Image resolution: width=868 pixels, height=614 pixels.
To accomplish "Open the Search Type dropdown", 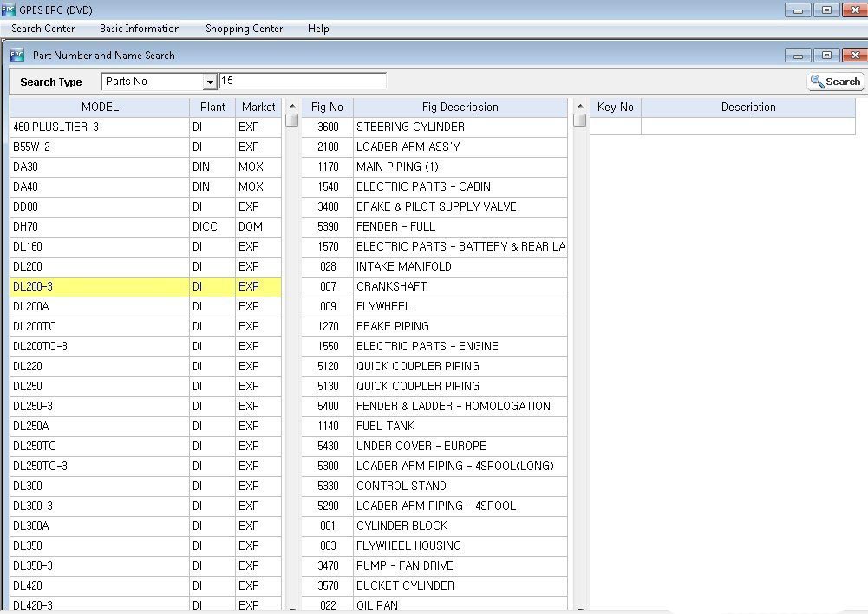I will coord(209,82).
